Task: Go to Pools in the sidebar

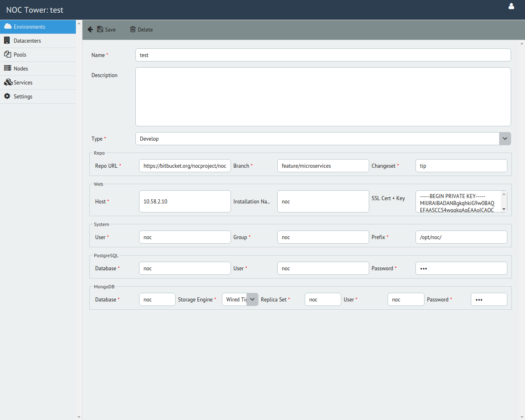Action: [38, 55]
